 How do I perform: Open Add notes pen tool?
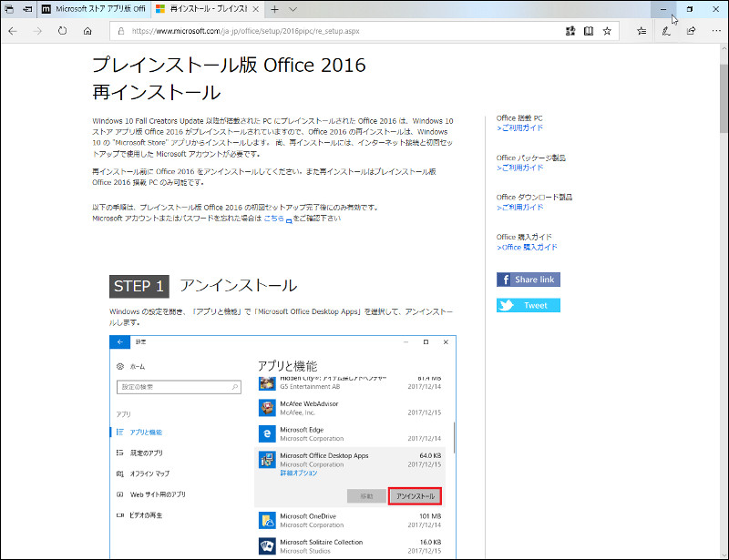(x=666, y=31)
